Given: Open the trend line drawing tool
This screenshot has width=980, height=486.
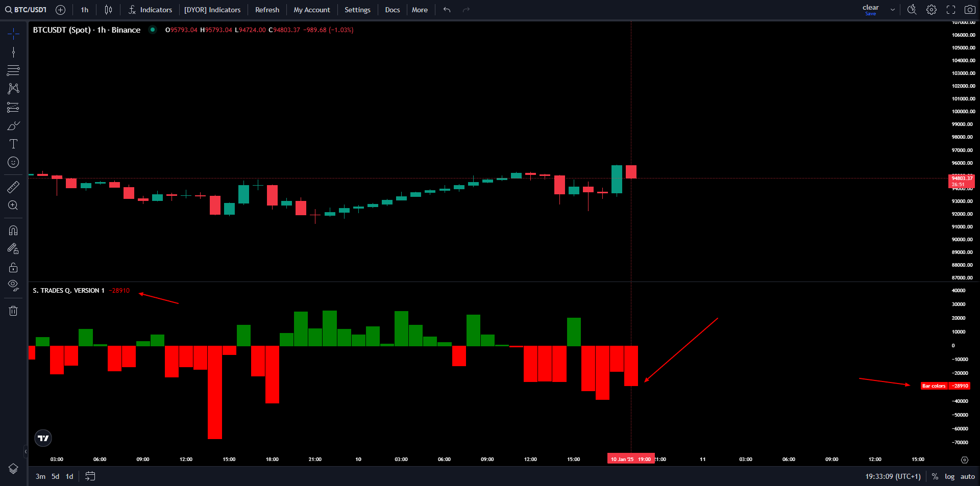Looking at the screenshot, I should pyautogui.click(x=13, y=52).
